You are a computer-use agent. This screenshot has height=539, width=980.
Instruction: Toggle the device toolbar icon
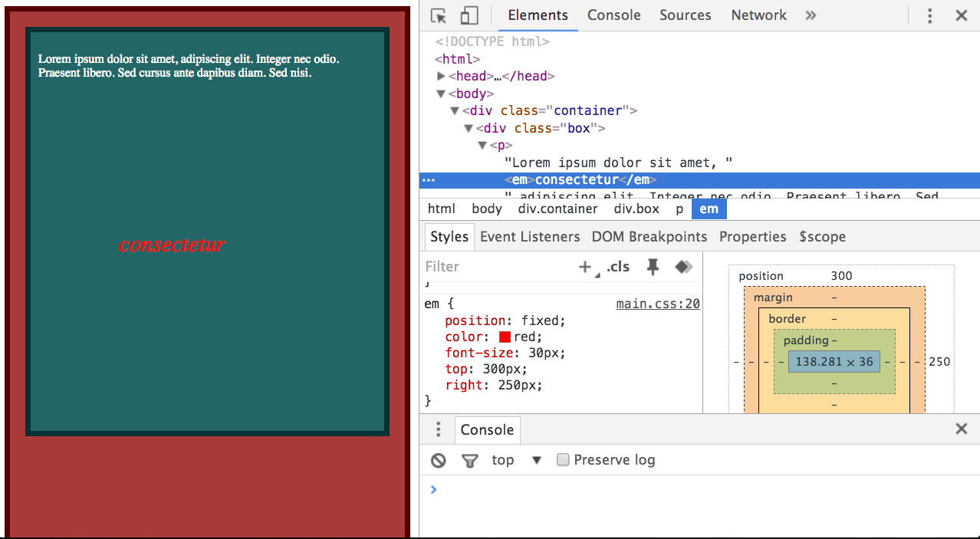coord(469,15)
